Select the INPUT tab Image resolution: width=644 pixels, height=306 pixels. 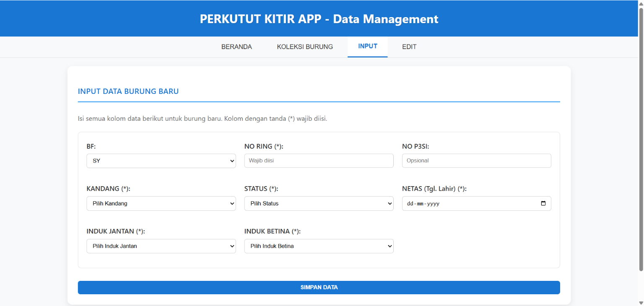[368, 47]
